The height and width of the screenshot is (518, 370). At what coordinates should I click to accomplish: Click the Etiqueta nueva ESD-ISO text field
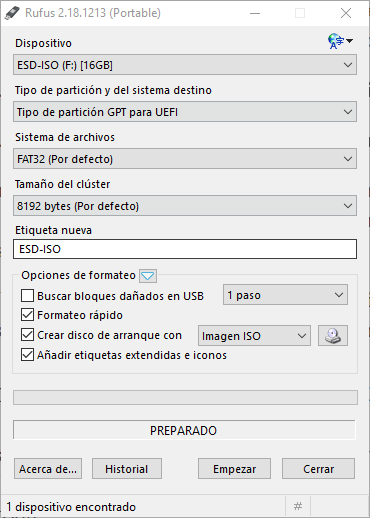point(185,249)
